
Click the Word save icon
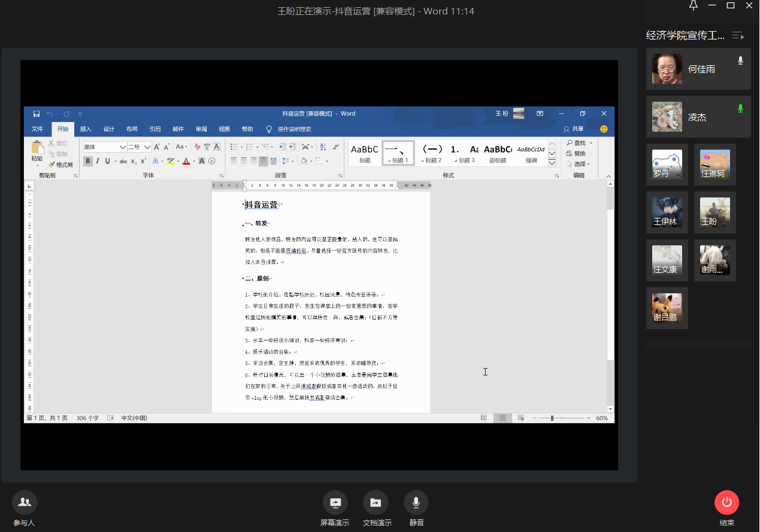[x=37, y=114]
